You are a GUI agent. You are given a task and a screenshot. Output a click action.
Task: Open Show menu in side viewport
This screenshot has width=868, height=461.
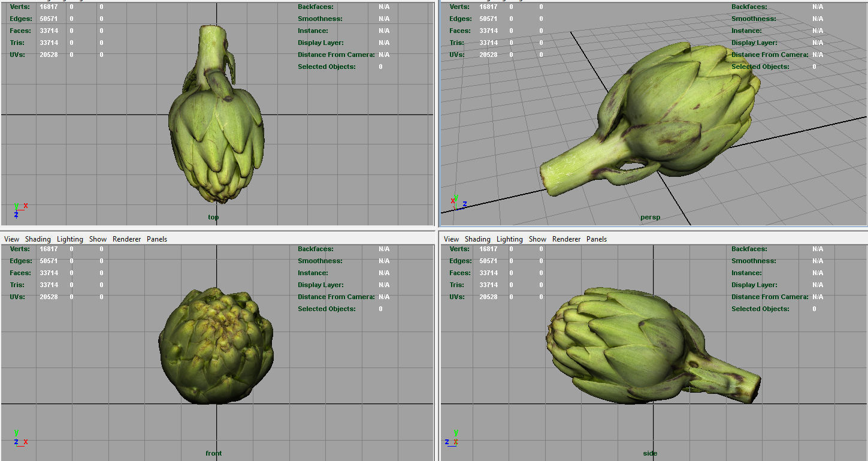click(537, 239)
